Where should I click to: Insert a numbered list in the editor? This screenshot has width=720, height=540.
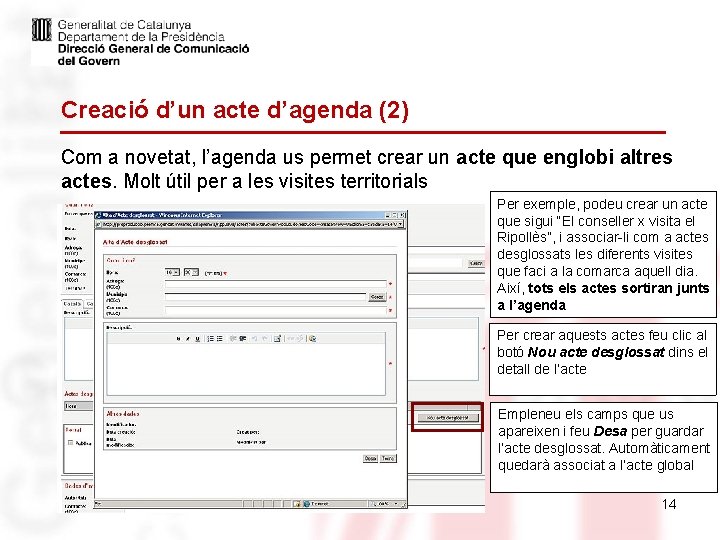click(210, 339)
